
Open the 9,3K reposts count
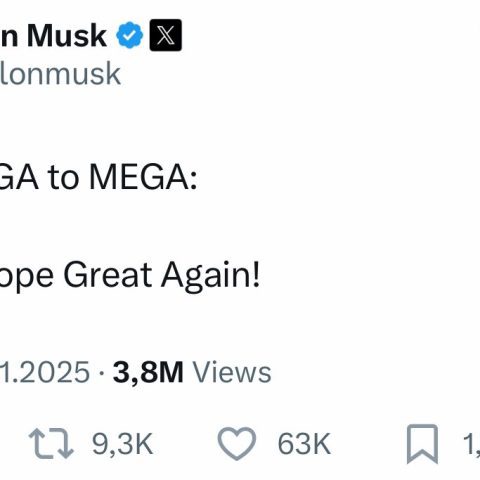point(123,444)
